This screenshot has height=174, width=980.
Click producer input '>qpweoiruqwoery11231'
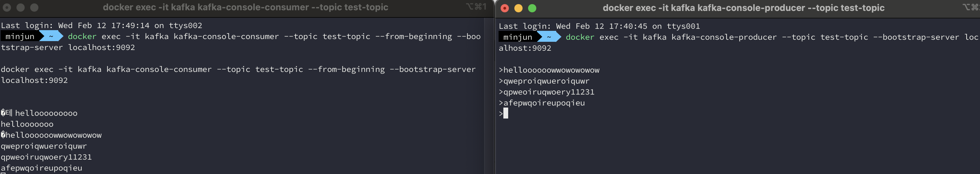(x=546, y=92)
